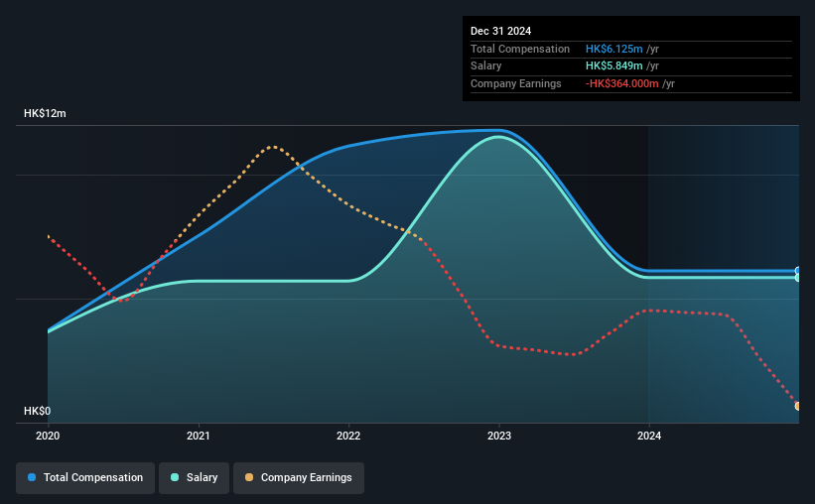This screenshot has height=504, width=815.
Task: Toggle the Company Earnings legend button
Action: 299,477
